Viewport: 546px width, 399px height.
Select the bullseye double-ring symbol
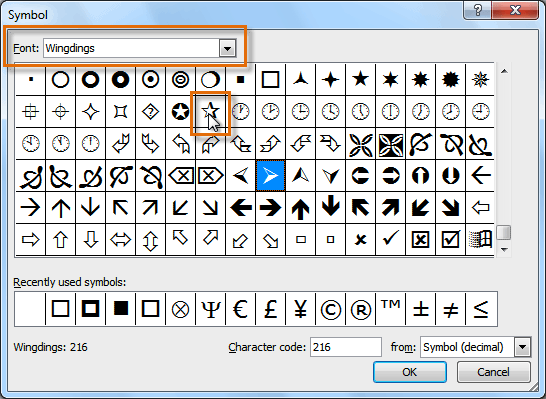coord(180,80)
